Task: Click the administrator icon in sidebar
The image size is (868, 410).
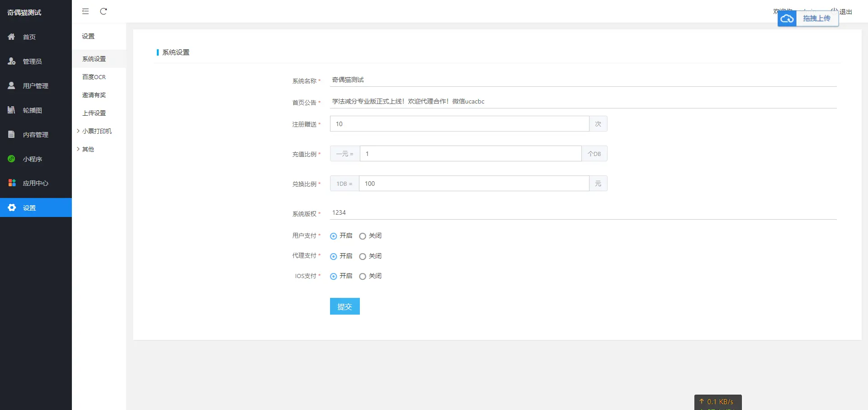Action: click(12, 61)
